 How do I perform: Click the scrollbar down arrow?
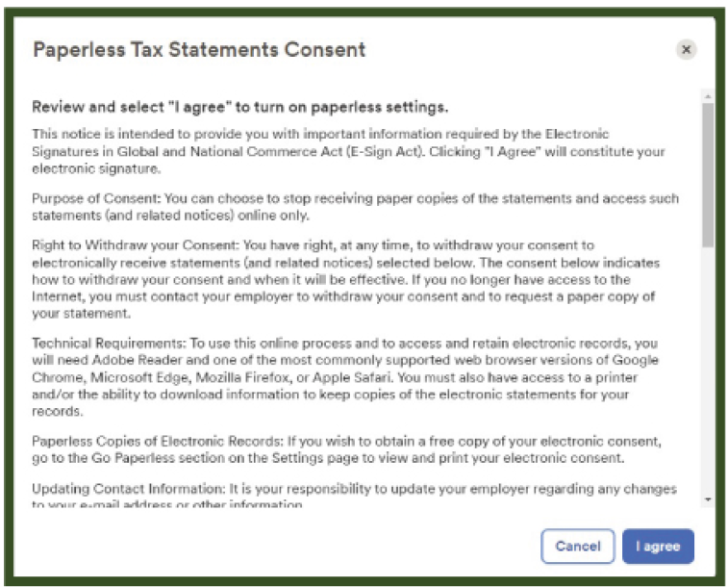tap(708, 500)
